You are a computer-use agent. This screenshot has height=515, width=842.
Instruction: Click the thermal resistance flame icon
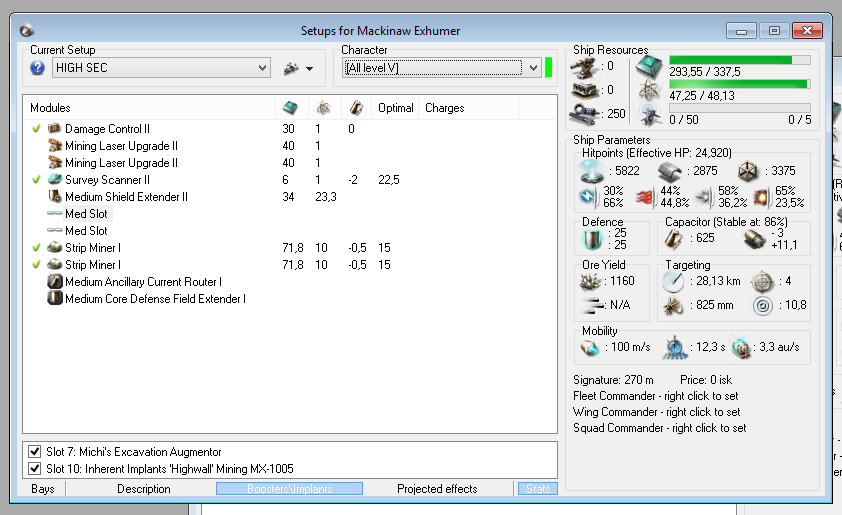644,198
